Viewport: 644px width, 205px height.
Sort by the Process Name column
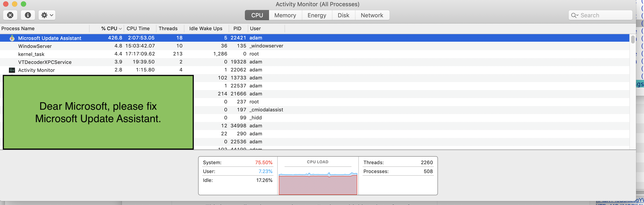click(x=45, y=29)
